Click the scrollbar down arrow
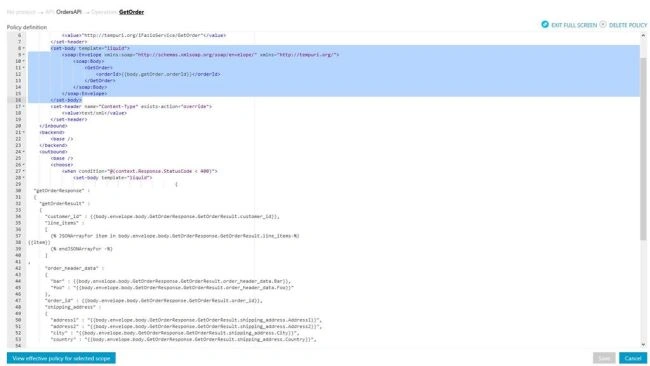 (643, 344)
